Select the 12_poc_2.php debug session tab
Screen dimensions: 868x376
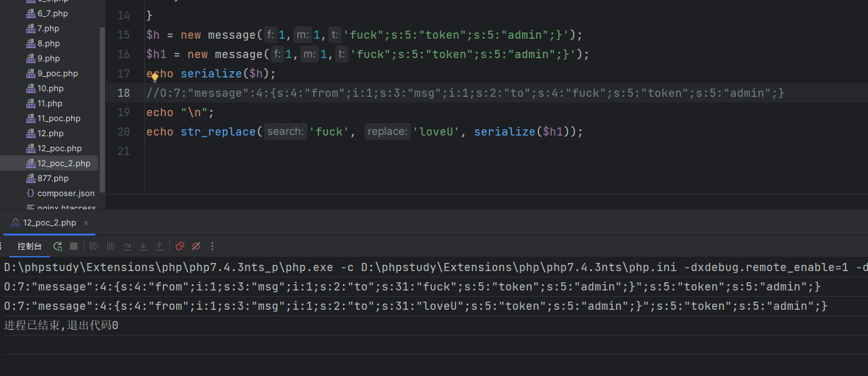(44, 223)
